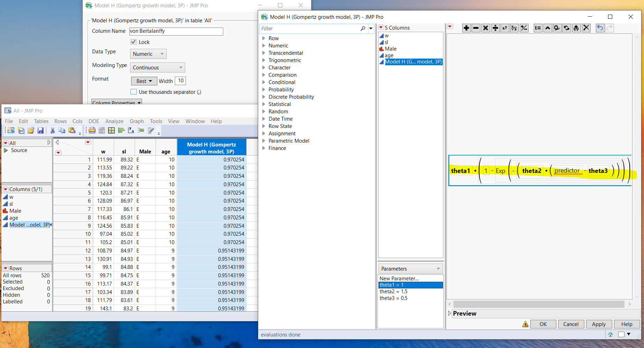Enable Use thousands separator option
Image resolution: width=644 pixels, height=348 pixels.
(134, 92)
